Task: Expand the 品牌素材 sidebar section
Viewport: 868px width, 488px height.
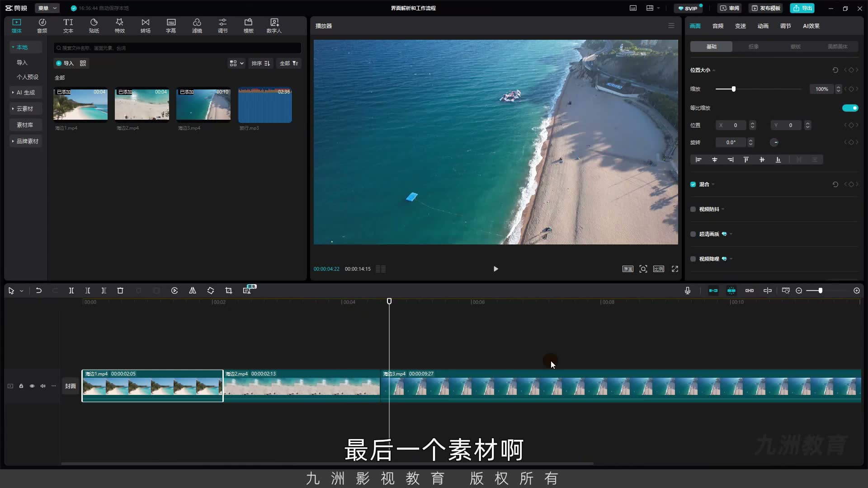Action: [26, 141]
